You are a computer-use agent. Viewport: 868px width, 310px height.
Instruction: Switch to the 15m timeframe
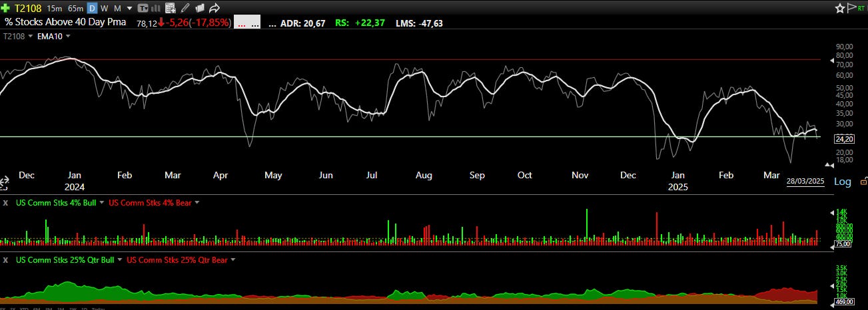point(55,9)
